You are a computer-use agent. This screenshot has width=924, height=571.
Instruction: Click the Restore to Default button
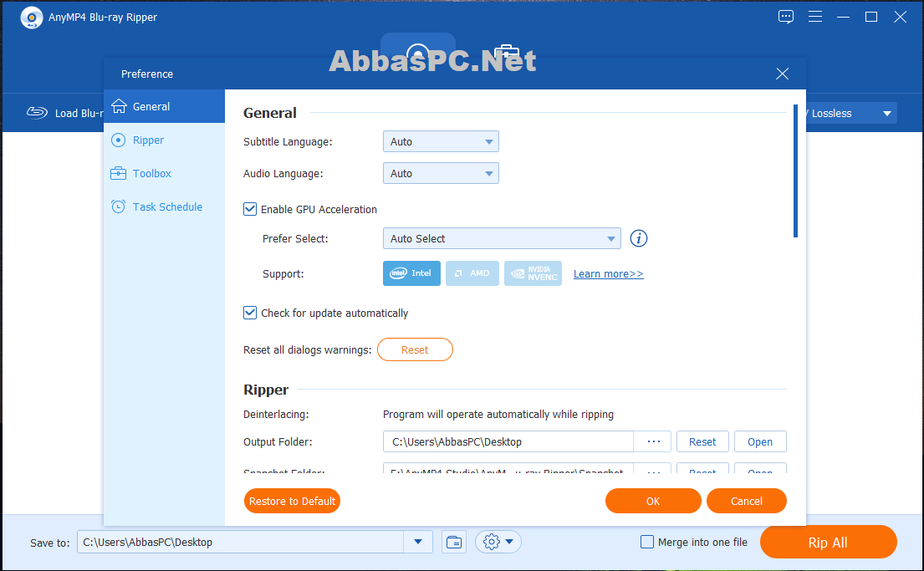click(292, 501)
